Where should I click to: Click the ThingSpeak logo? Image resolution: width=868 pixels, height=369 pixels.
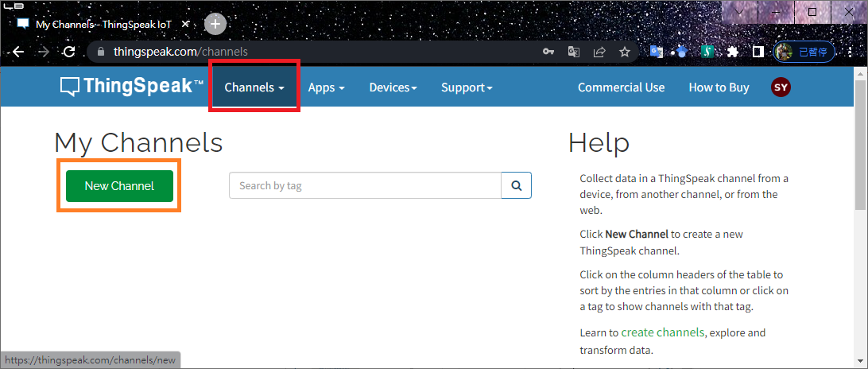coord(132,87)
